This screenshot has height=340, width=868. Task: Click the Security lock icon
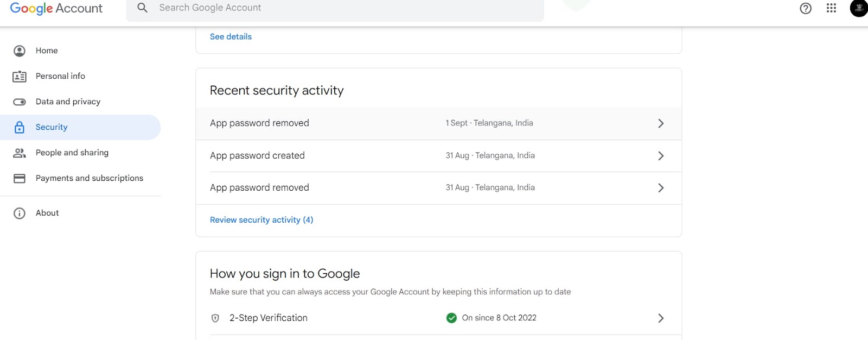coord(20,128)
